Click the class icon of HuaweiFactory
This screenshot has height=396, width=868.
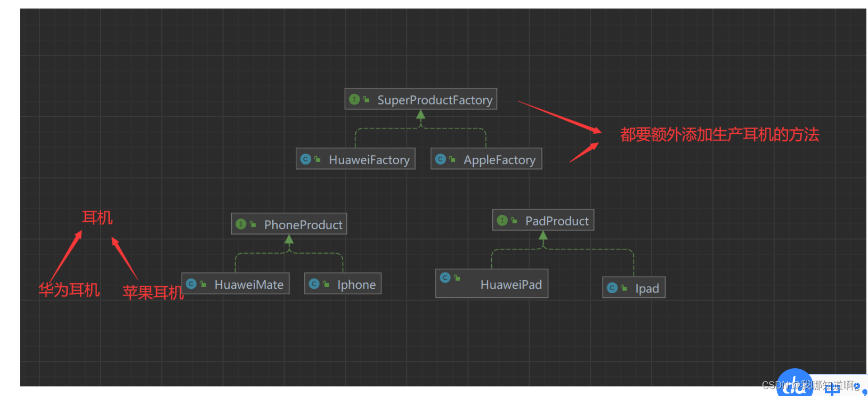click(x=305, y=159)
